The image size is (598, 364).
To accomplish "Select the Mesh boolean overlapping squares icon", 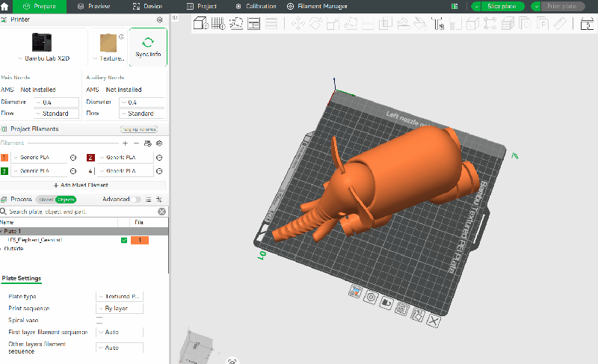I will pos(385,23).
